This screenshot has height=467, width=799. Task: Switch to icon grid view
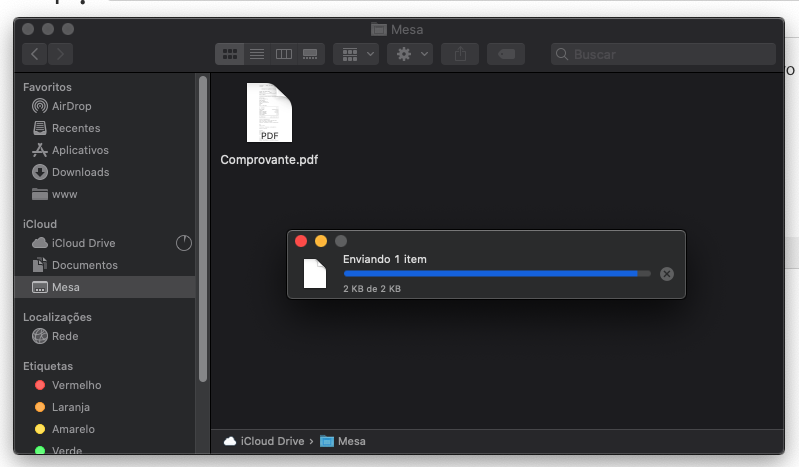[229, 54]
